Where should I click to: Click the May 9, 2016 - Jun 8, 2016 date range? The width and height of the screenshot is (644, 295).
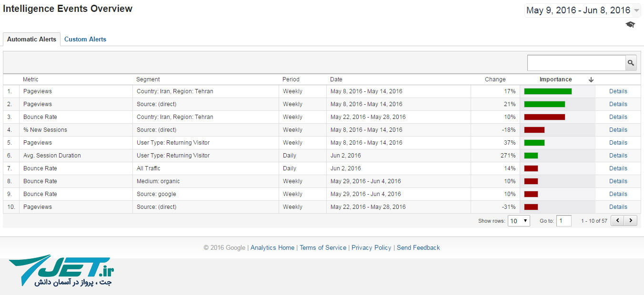coord(578,10)
